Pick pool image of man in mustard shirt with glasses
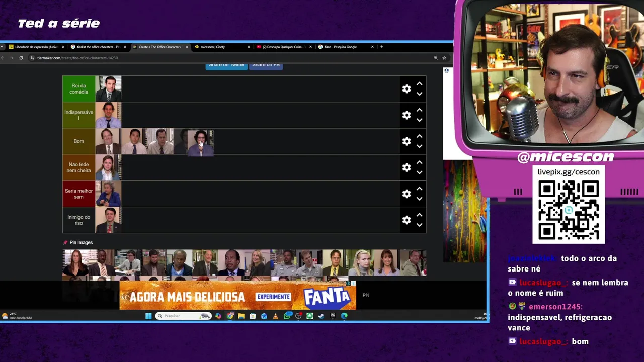 tap(336, 263)
